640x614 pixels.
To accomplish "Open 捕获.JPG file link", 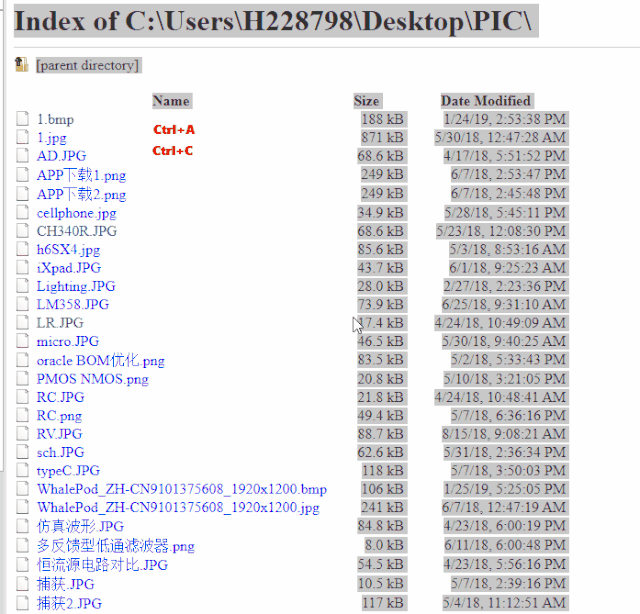I will point(65,584).
